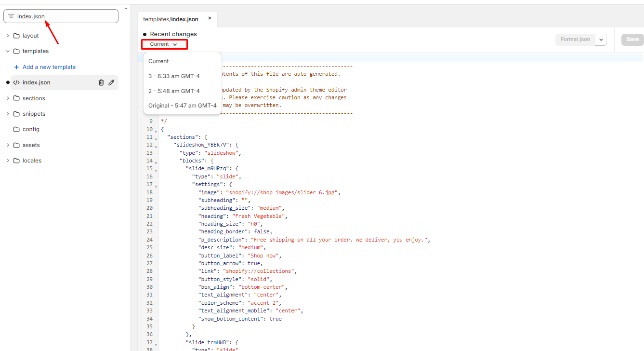
Task: Click the Save button
Action: (632, 40)
